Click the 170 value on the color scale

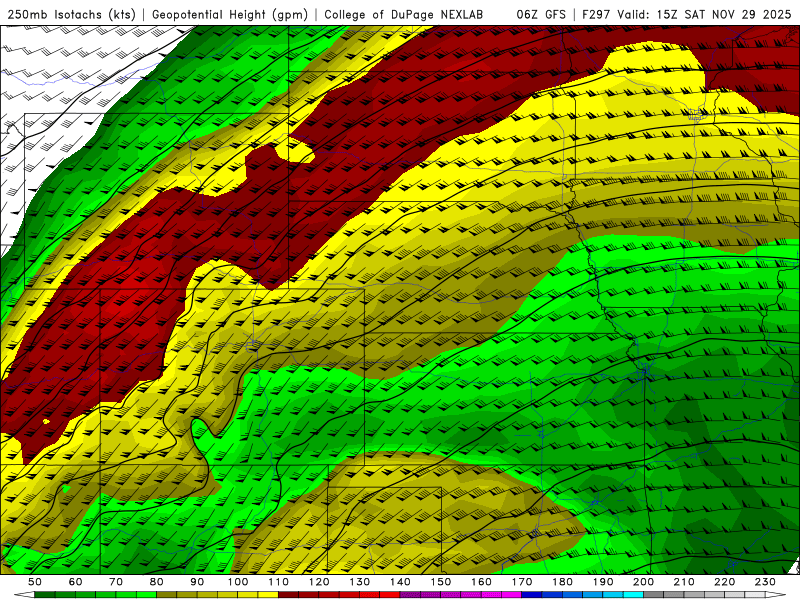522,582
